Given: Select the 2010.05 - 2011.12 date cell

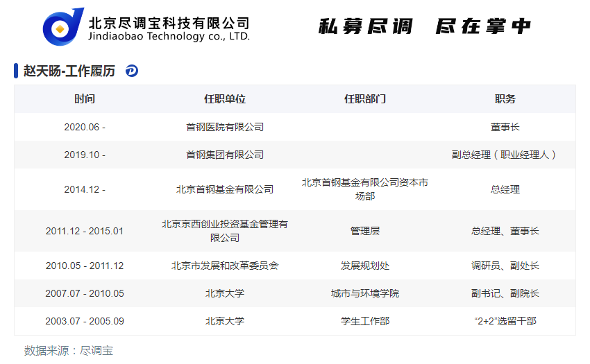Looking at the screenshot, I should point(85,266).
